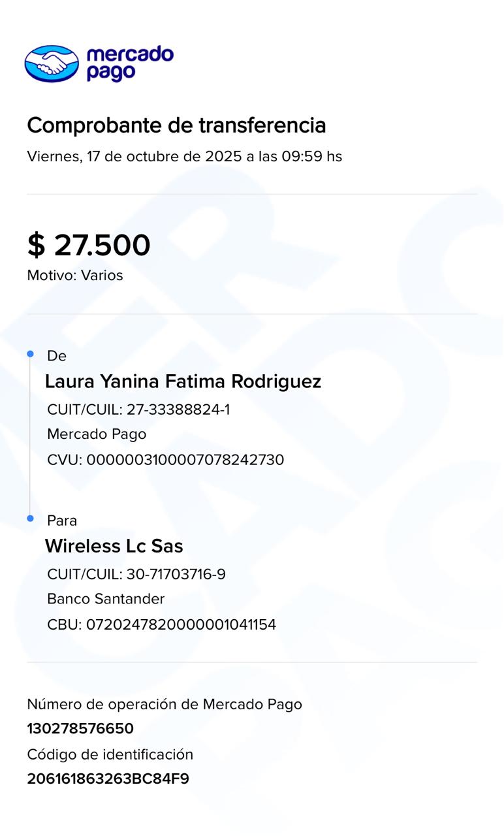
Task: Click the transfer date and time line
Action: point(184,157)
